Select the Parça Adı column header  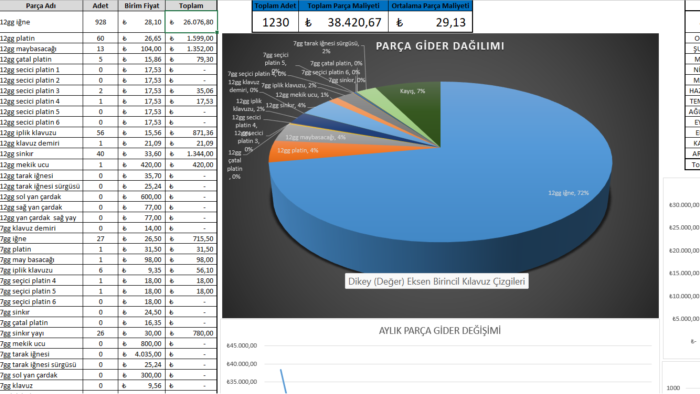pyautogui.click(x=41, y=6)
